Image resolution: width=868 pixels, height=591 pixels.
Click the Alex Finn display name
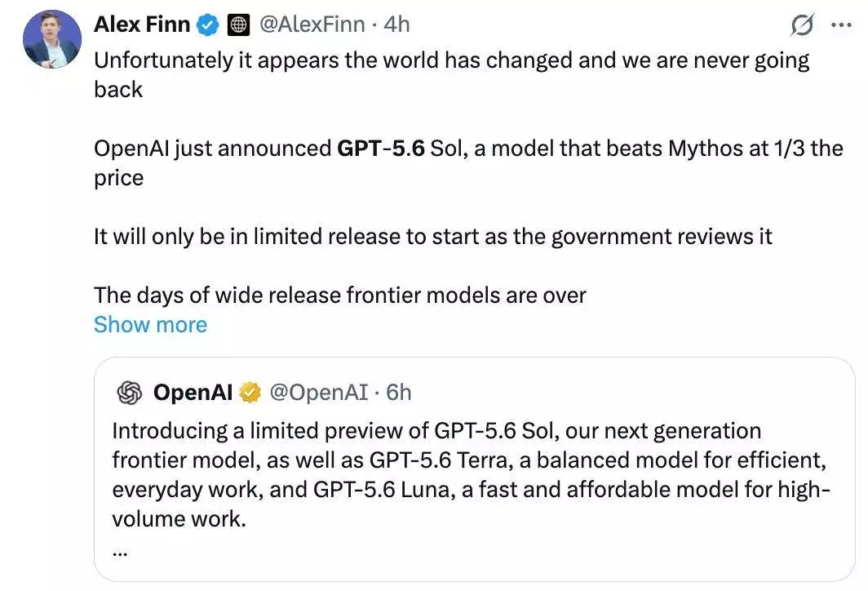(142, 24)
